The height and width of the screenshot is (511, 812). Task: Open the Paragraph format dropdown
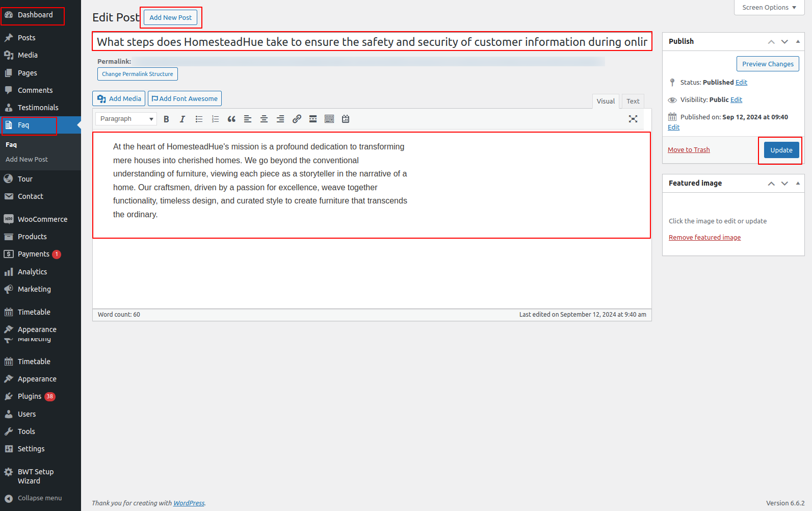(126, 119)
